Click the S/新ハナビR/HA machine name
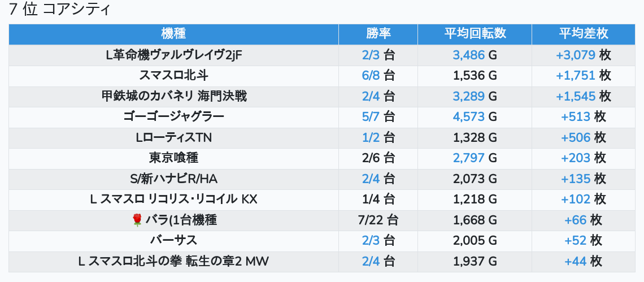Viewport: 644px width, 282px height. tap(174, 179)
